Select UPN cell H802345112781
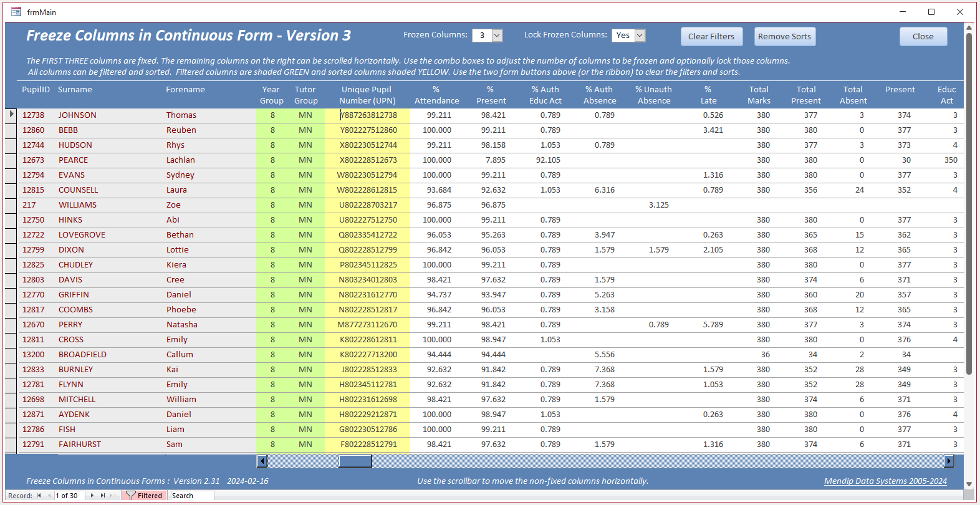Screen dimensions: 980x505 [368, 385]
